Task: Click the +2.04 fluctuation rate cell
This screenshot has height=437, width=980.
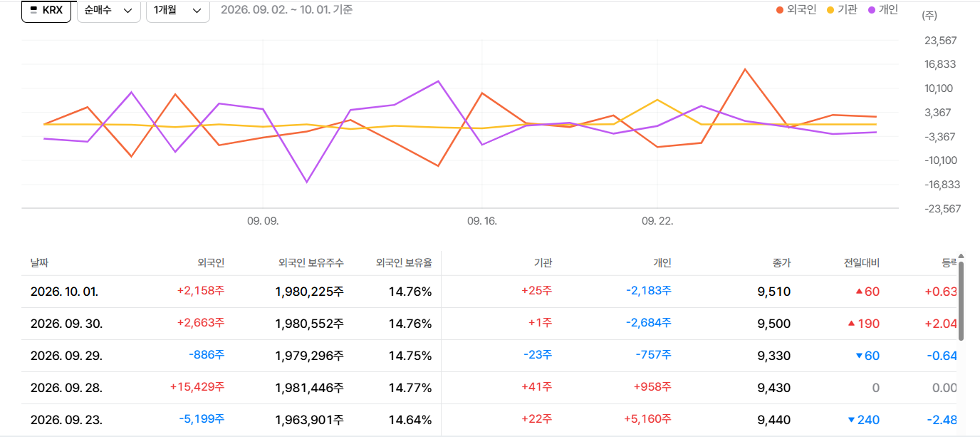Action: 941,324
